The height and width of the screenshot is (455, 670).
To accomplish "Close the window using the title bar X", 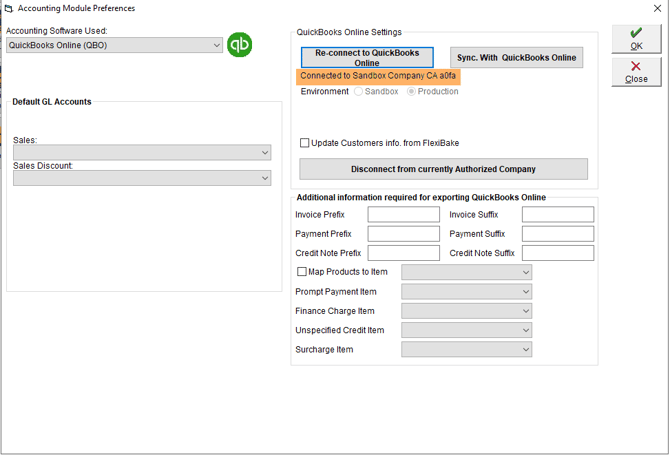I will (x=657, y=8).
